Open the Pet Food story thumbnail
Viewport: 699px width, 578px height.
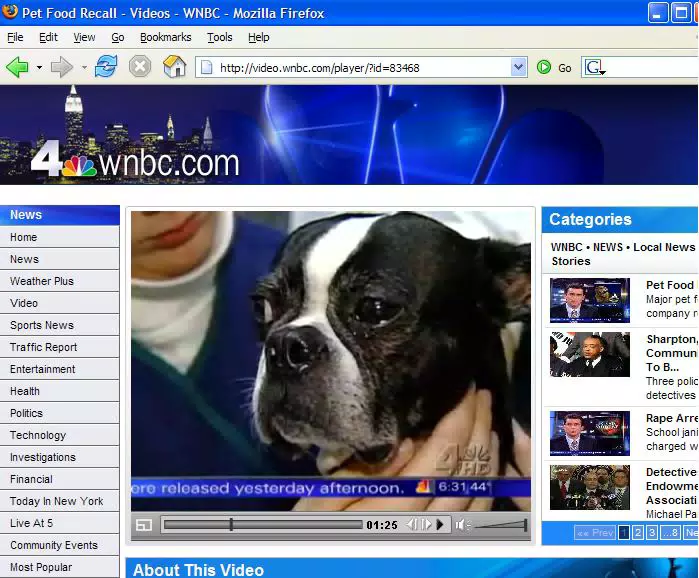pyautogui.click(x=590, y=300)
